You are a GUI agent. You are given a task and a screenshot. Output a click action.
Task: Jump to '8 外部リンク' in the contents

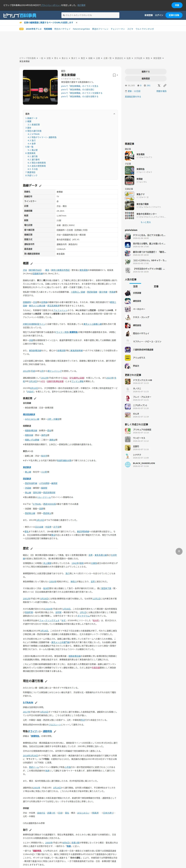click(x=31, y=176)
